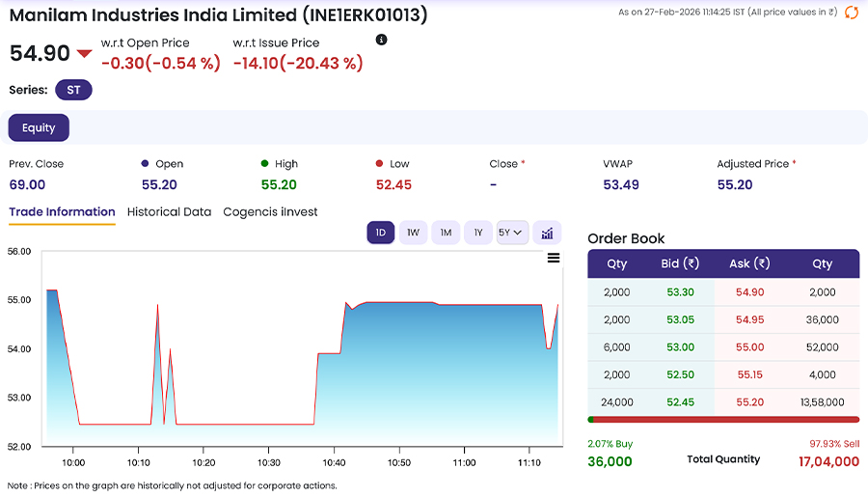Click the red down-arrow beside 54.90
Screen dimensions: 868x497
[84, 54]
